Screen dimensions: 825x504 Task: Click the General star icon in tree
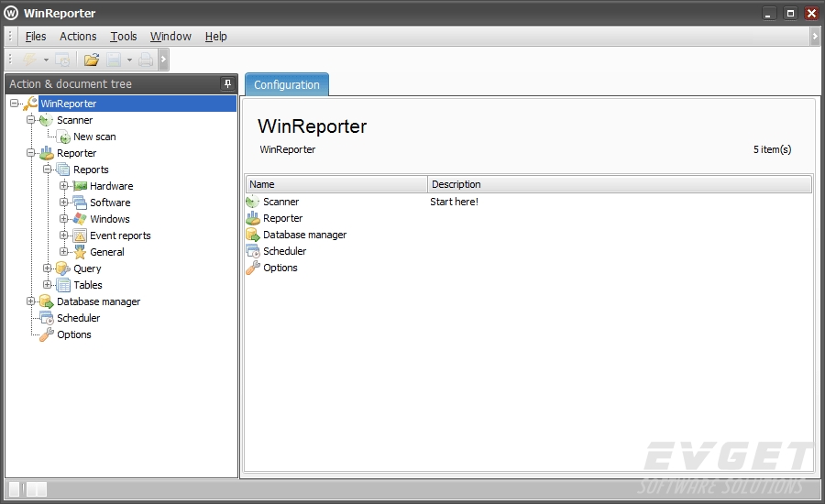(x=80, y=252)
